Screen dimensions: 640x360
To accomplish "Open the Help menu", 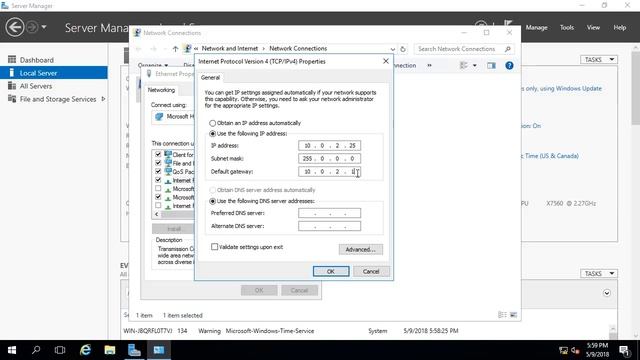I will [x=620, y=27].
